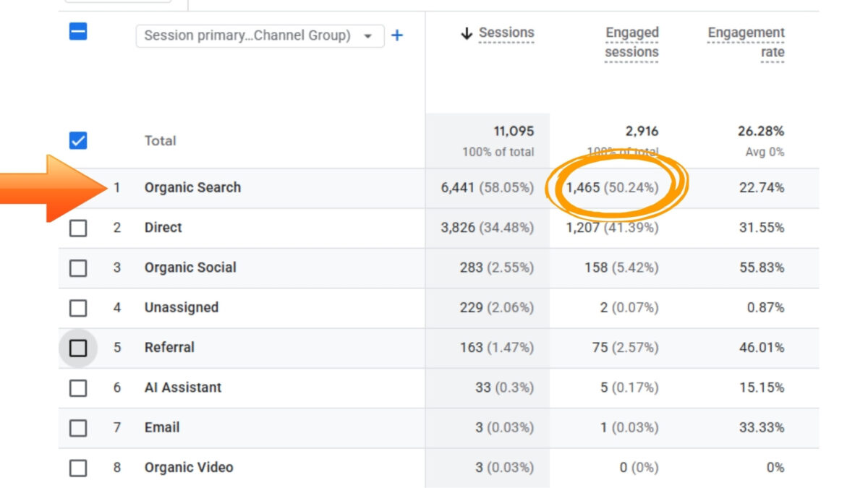Click Unassigned engagement rate 0.87%
Viewport: 868px width, 488px height.
[765, 308]
